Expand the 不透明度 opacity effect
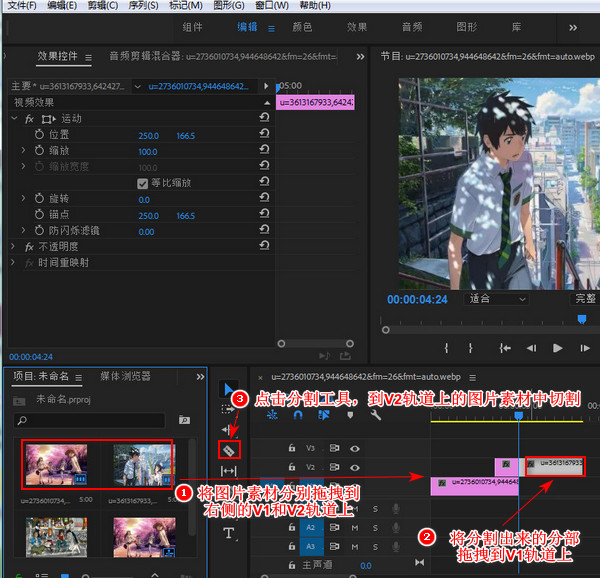600x578 pixels. 13,246
